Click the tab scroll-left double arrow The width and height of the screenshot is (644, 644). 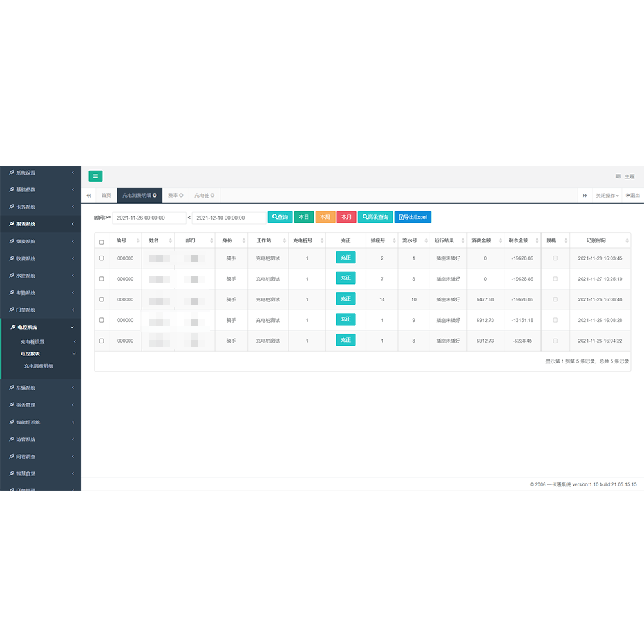point(88,195)
